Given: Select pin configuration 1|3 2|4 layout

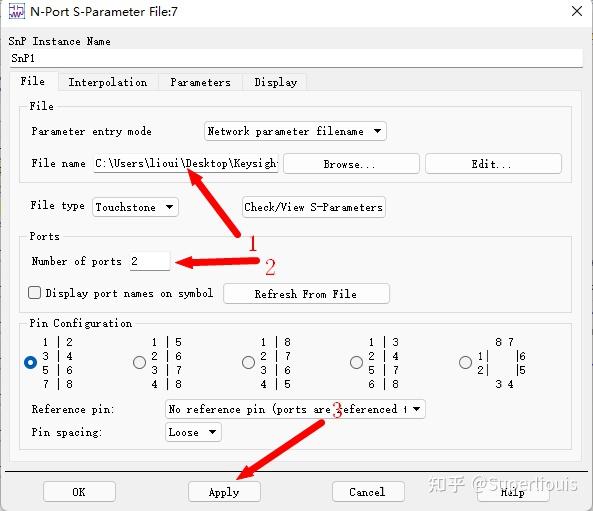Looking at the screenshot, I should tap(356, 362).
